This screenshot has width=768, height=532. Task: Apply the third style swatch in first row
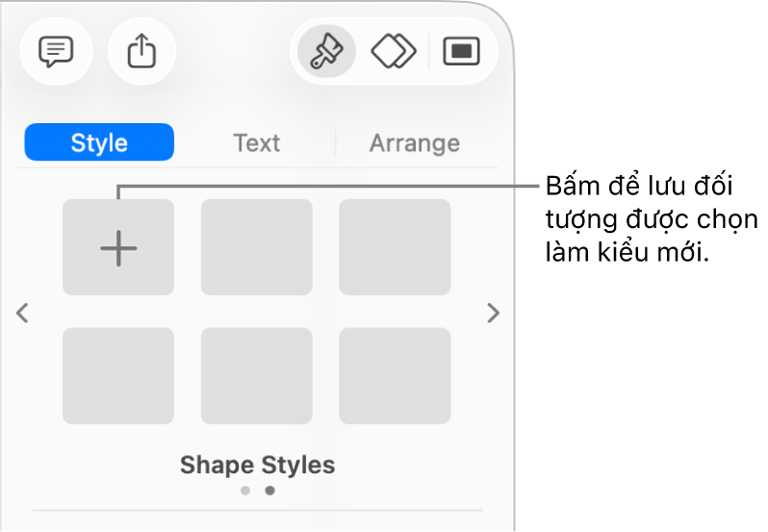click(395, 247)
